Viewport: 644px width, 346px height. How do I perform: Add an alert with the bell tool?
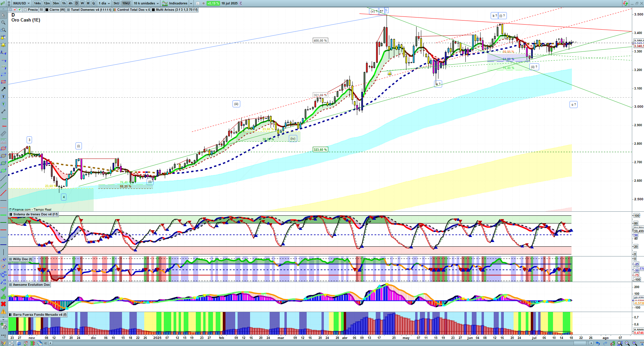3,45
